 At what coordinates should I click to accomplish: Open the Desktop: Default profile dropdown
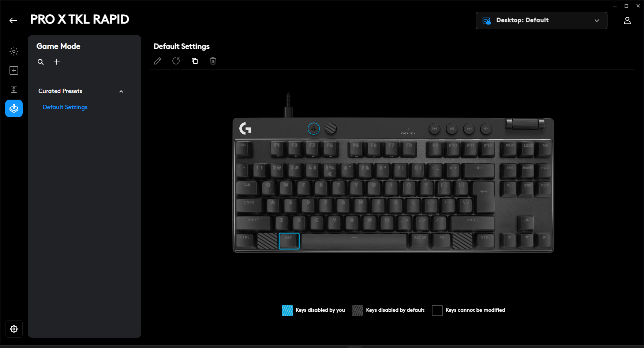(x=542, y=21)
